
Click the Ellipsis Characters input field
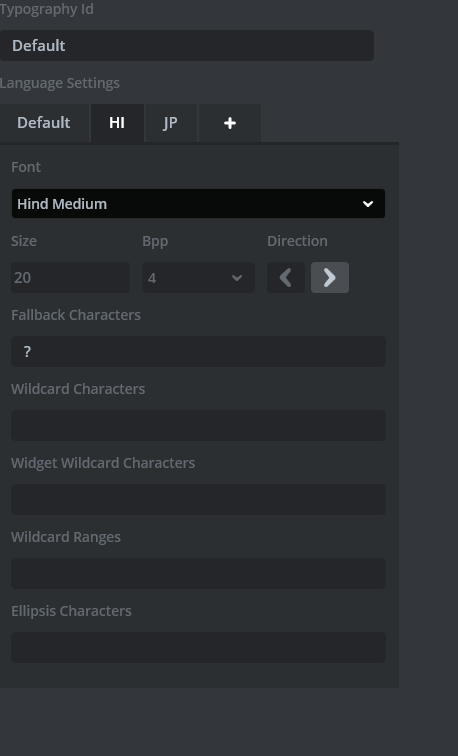pyautogui.click(x=198, y=648)
